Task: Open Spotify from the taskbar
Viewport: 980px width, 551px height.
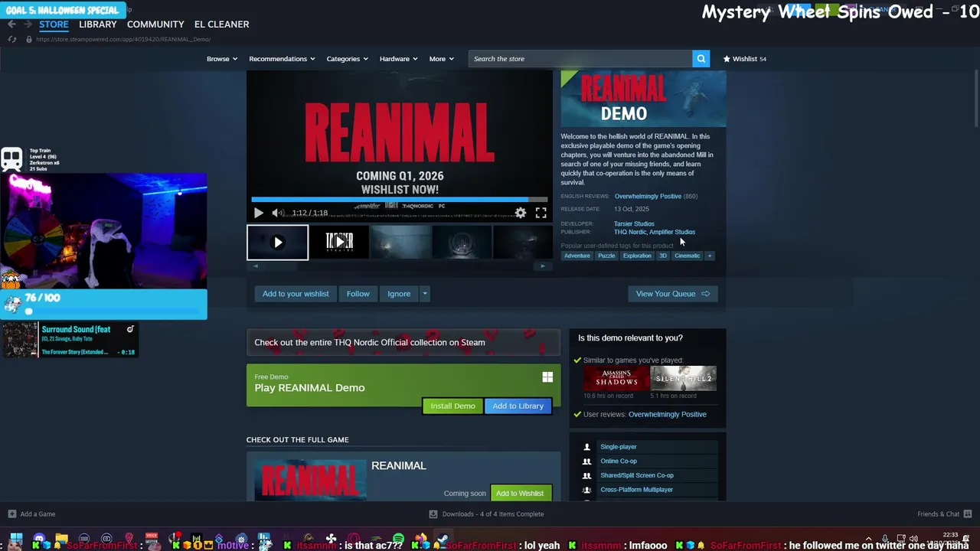Action: [x=398, y=539]
